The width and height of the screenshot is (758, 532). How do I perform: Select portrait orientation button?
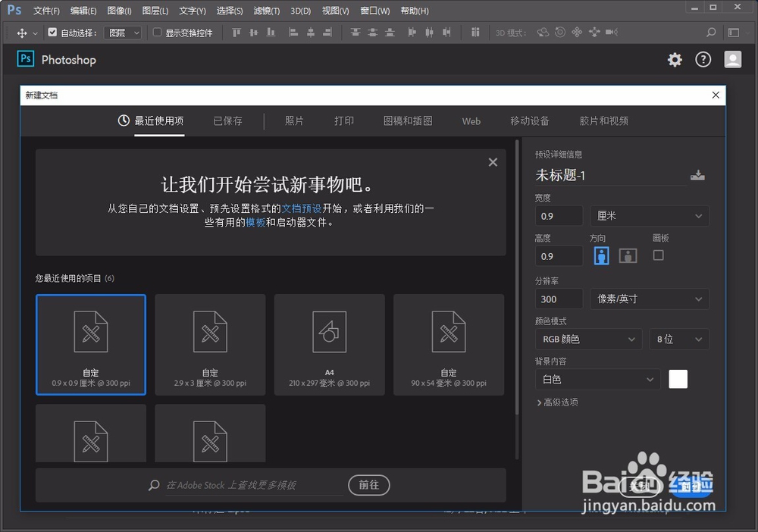pos(601,255)
